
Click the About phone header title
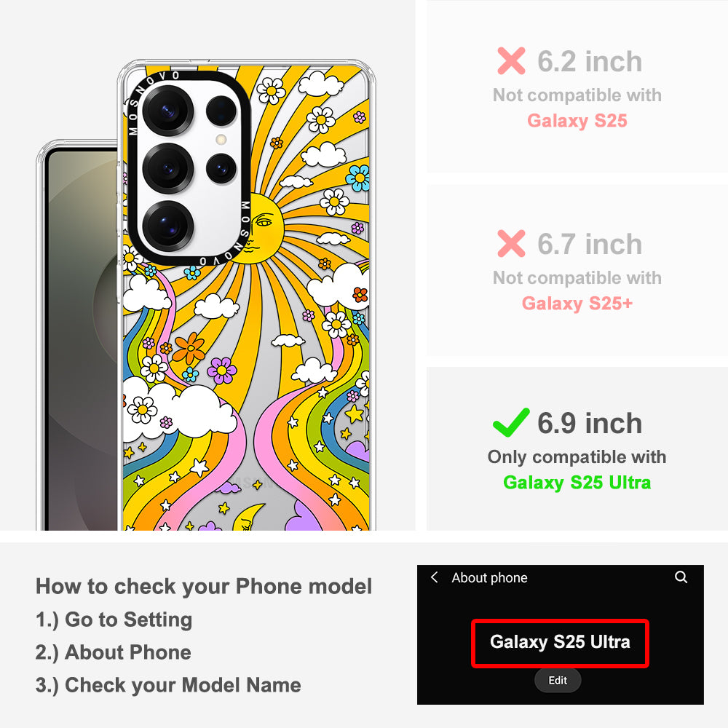point(489,577)
